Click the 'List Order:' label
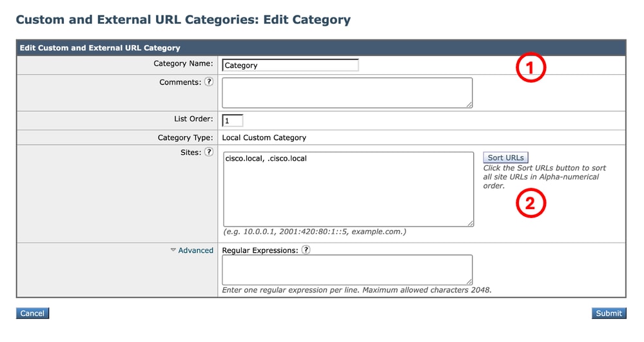644x342 pixels. [193, 119]
